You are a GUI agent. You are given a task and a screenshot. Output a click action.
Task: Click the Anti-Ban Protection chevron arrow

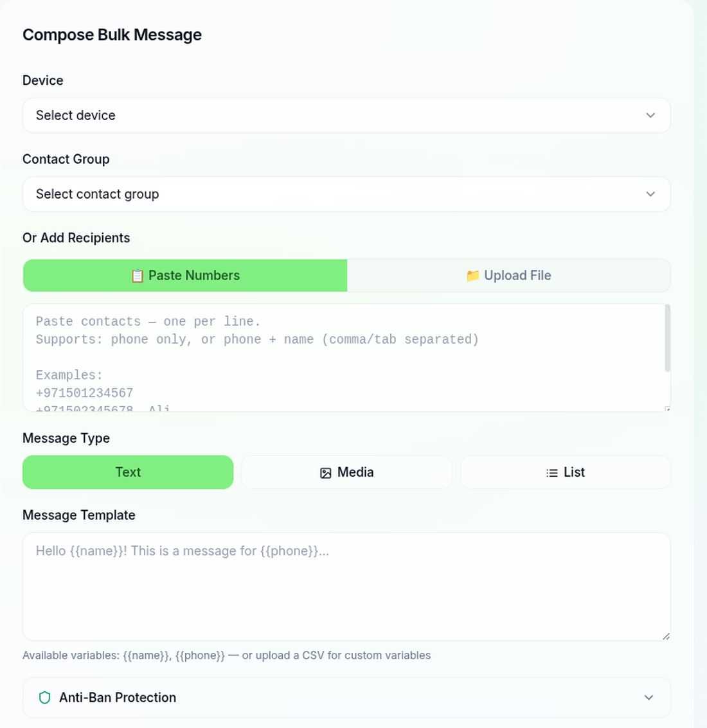click(x=649, y=697)
